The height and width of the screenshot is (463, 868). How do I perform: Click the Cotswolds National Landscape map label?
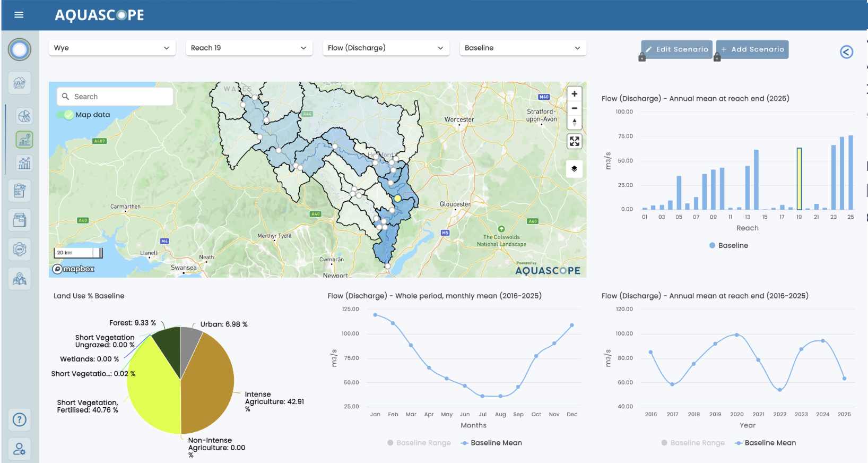tap(501, 241)
